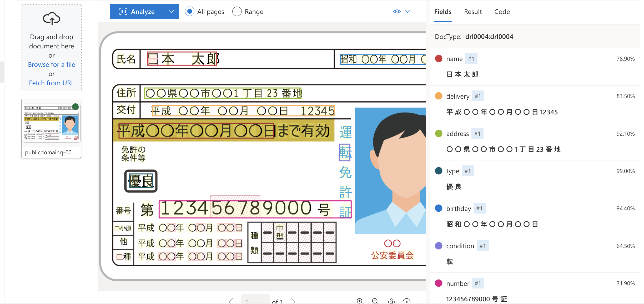Select the All pages radio button
This screenshot has width=644, height=304.
(189, 11)
